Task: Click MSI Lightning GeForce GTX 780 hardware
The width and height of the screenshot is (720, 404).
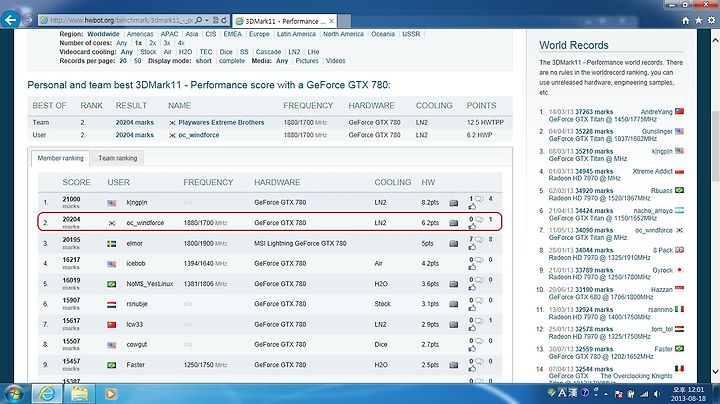Action: point(300,243)
